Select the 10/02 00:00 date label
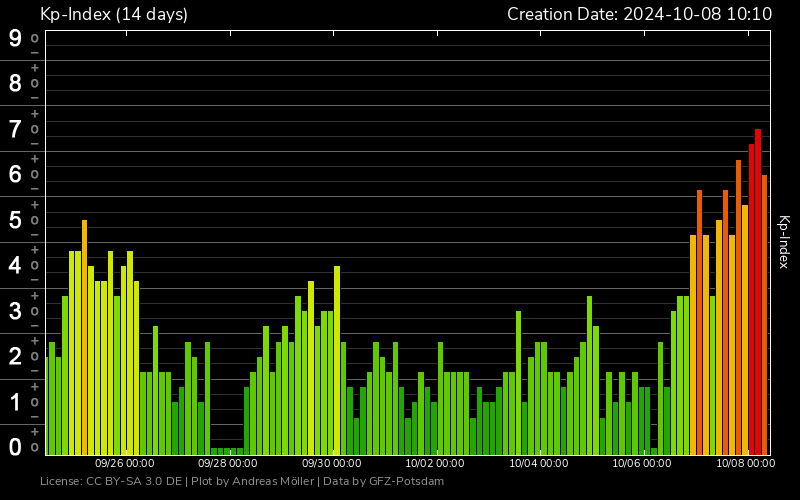Screen dimensions: 800x500 click(x=435, y=463)
